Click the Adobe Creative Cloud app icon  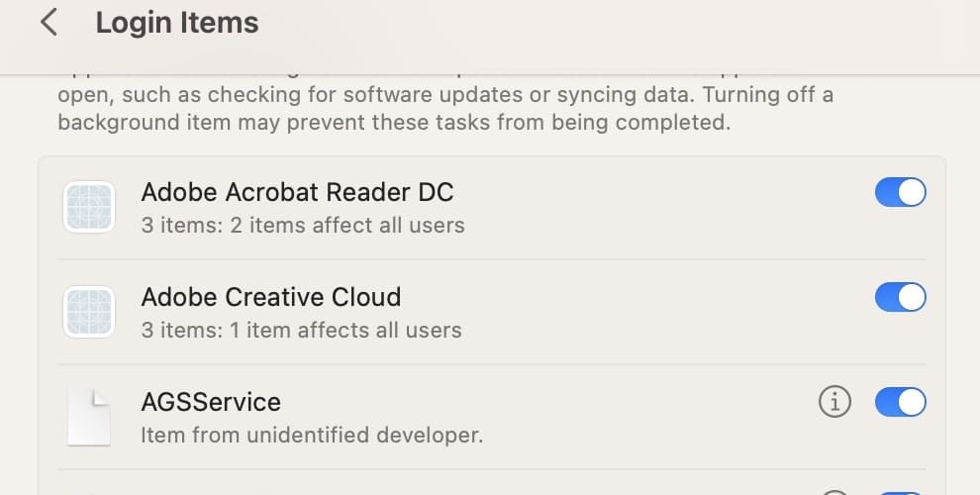89,312
